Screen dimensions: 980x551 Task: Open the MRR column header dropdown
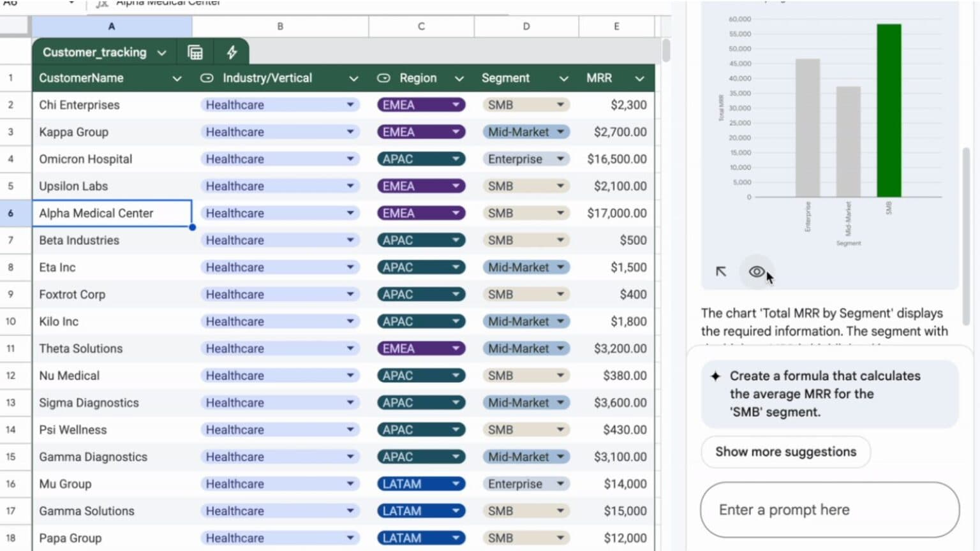click(x=640, y=78)
